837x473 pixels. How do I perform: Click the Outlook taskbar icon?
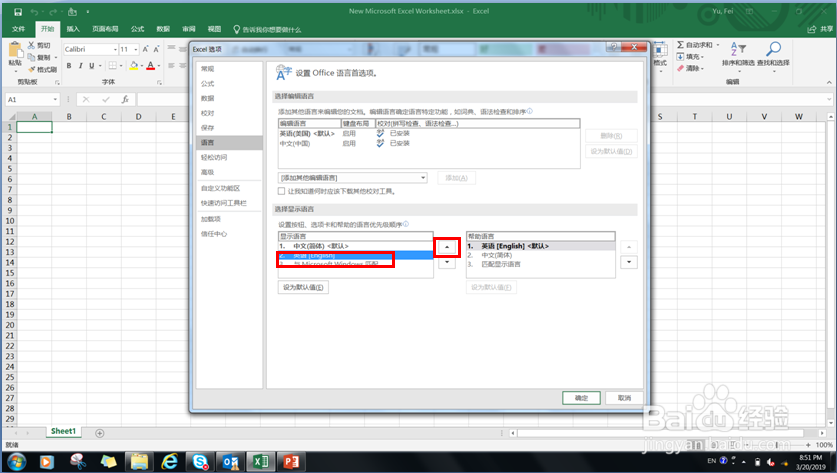231,461
